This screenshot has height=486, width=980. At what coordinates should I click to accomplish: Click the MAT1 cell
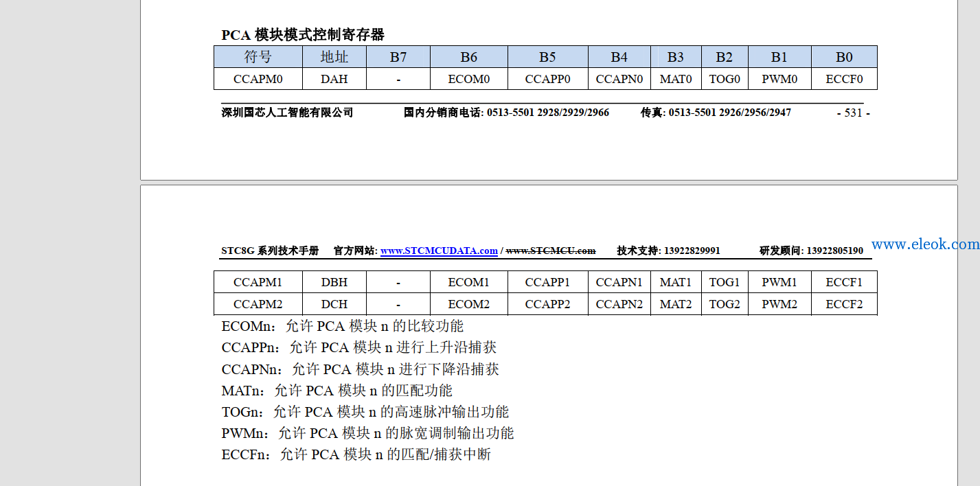coord(676,282)
